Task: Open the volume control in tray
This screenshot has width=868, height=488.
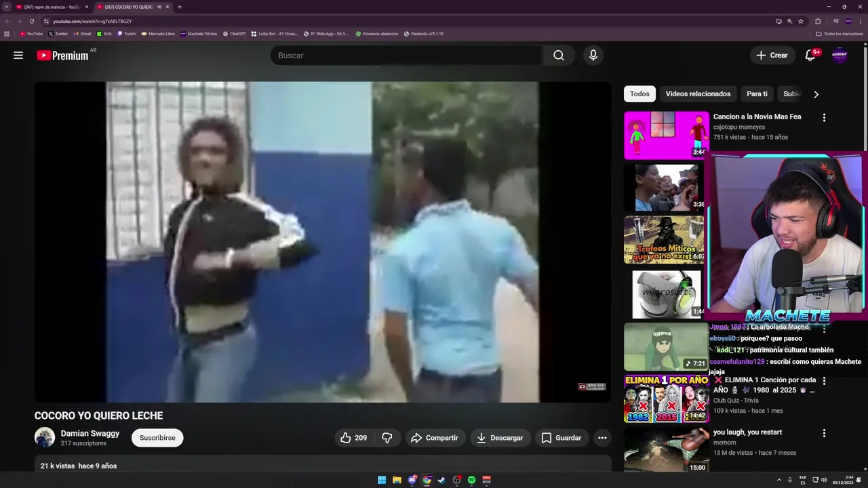Action: (824, 480)
